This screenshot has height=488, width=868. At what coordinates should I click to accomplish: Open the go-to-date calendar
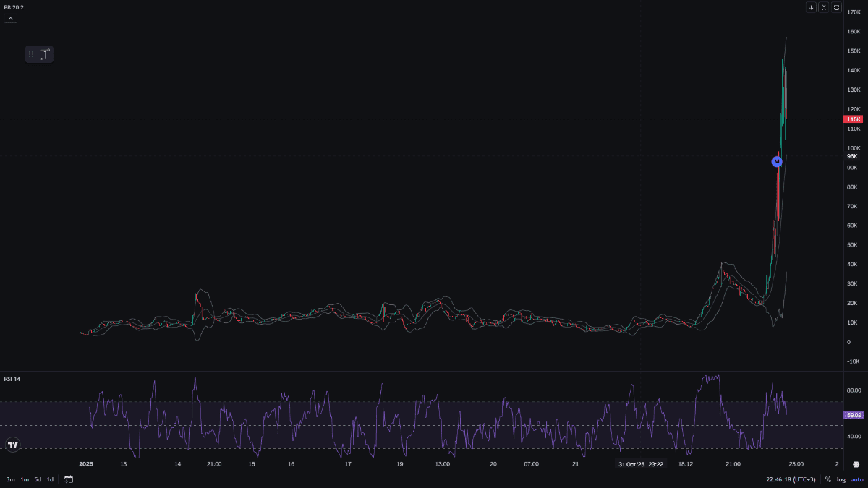pyautogui.click(x=69, y=479)
